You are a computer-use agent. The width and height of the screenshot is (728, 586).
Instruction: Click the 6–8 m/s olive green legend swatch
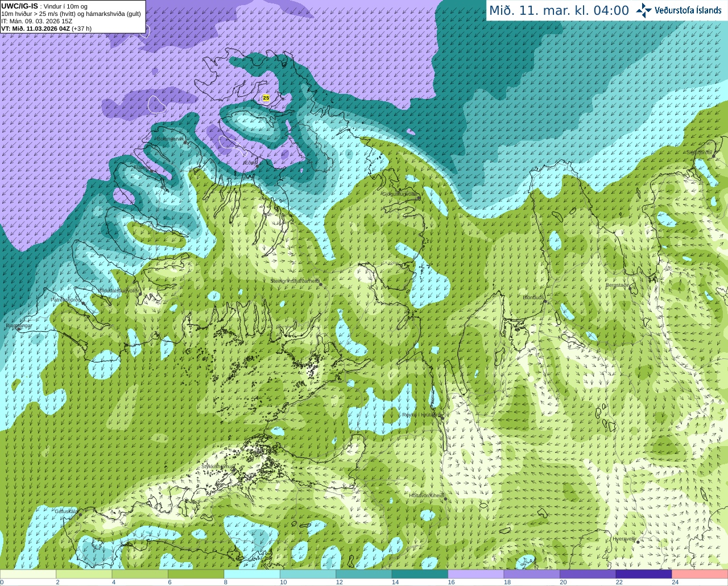[x=196, y=574]
